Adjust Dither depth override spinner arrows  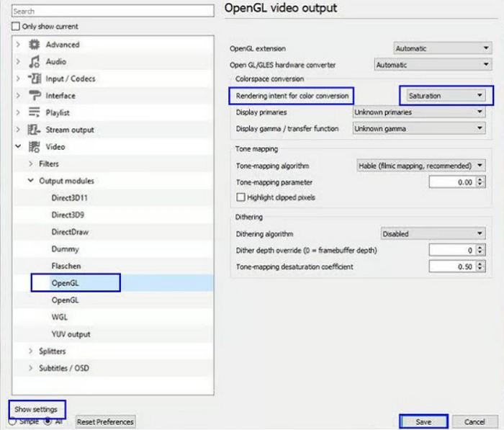(x=480, y=250)
